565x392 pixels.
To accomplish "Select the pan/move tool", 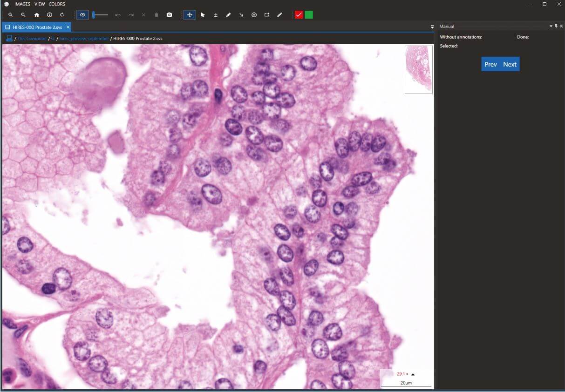I will 190,15.
